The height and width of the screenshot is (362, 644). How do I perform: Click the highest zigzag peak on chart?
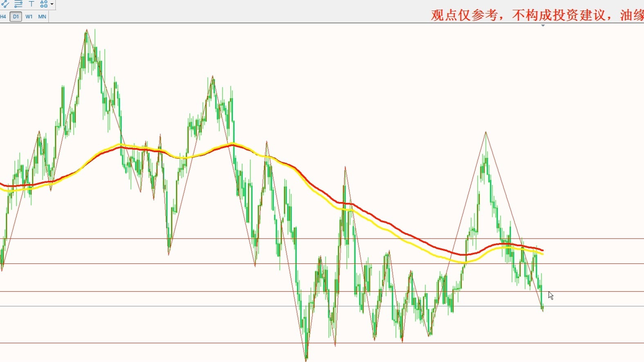(x=86, y=30)
